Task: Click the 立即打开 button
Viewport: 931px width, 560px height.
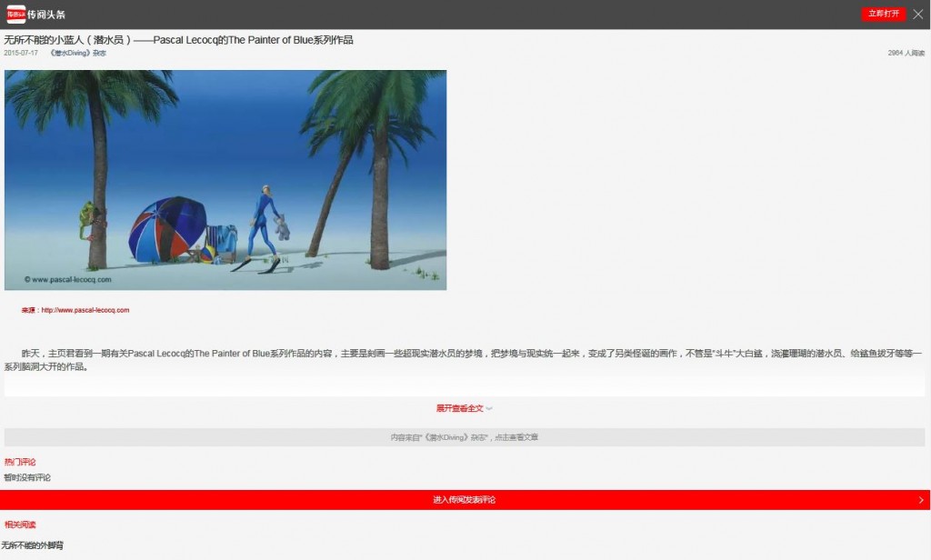Action: tap(883, 14)
